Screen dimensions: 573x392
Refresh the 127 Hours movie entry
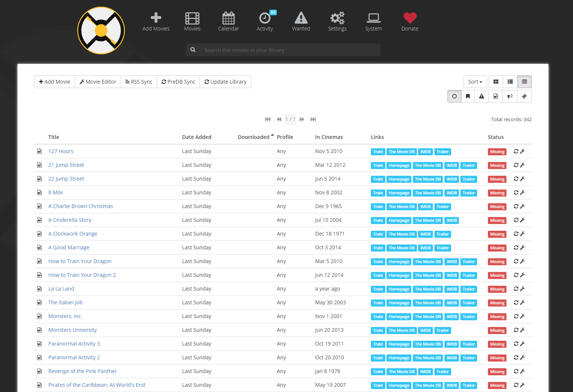click(x=516, y=151)
